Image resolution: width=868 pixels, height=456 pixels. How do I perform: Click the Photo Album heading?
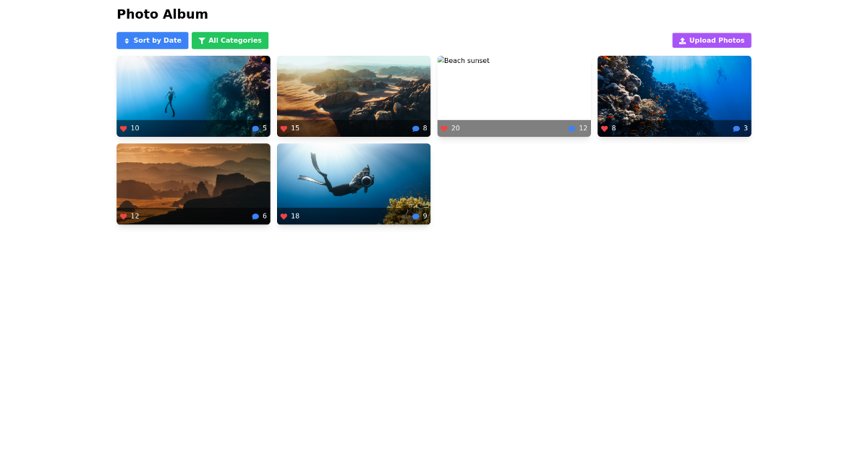tap(162, 14)
